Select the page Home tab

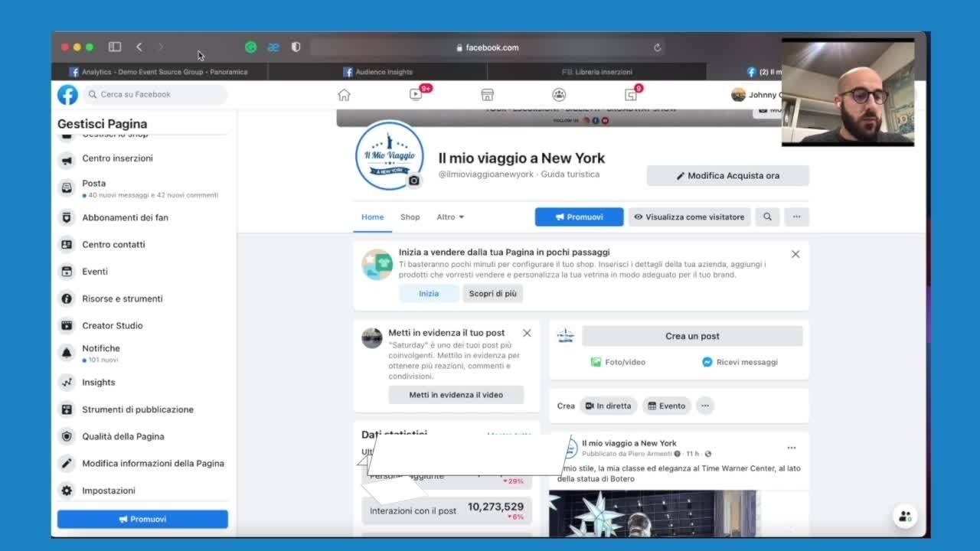click(x=373, y=217)
